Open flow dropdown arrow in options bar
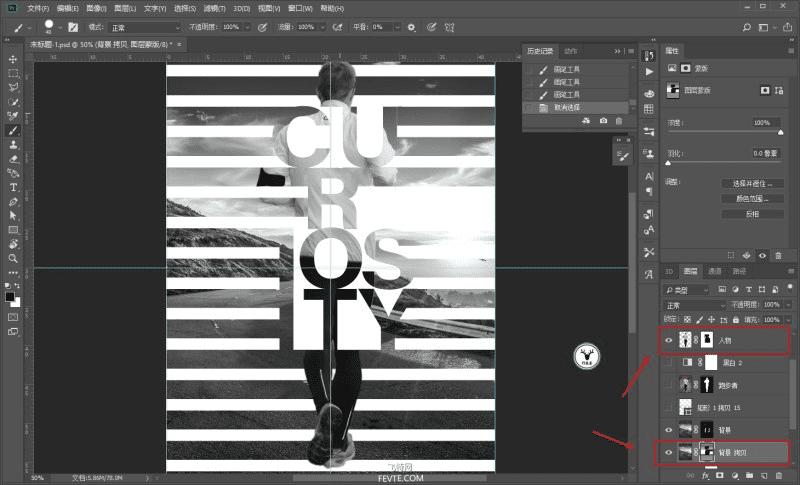Screen dimensions: 800x485 tap(322, 28)
